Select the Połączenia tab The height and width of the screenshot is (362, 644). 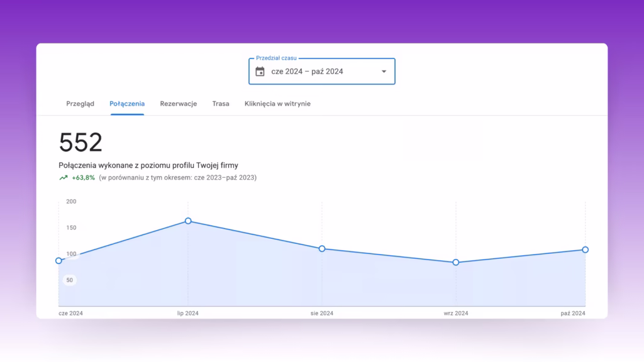coord(127,104)
